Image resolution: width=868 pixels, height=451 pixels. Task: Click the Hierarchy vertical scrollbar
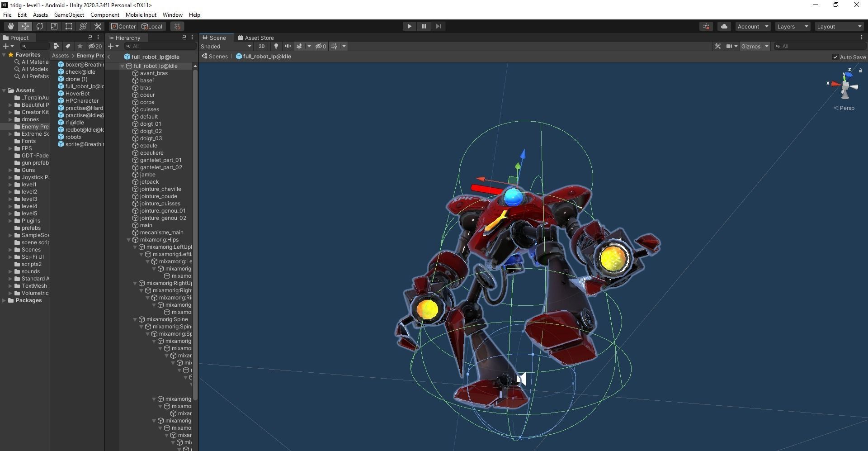coord(195,235)
